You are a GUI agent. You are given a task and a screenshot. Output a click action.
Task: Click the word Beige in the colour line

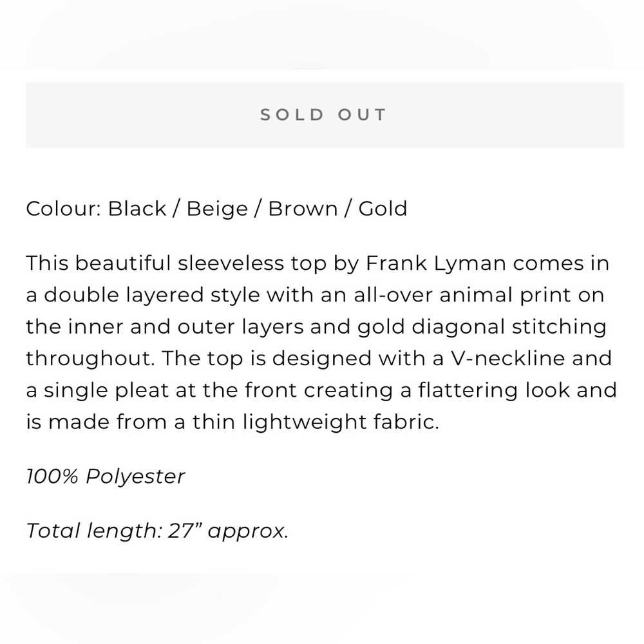(x=217, y=209)
